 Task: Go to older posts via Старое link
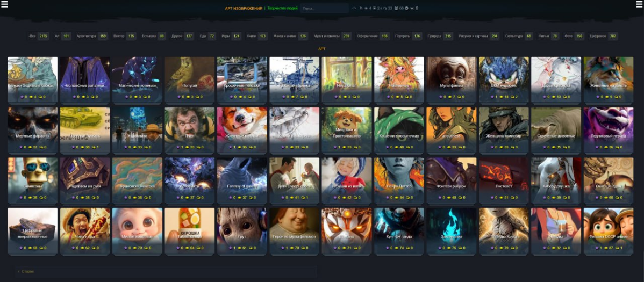pos(27,272)
